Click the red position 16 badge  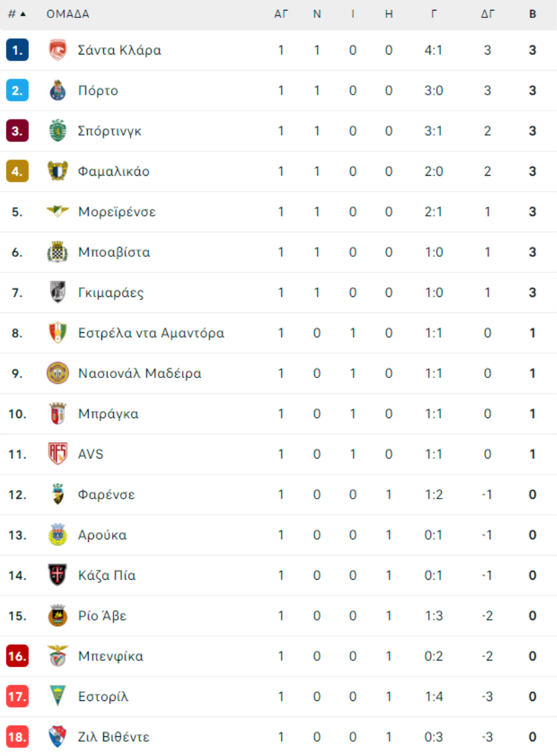[x=17, y=656]
